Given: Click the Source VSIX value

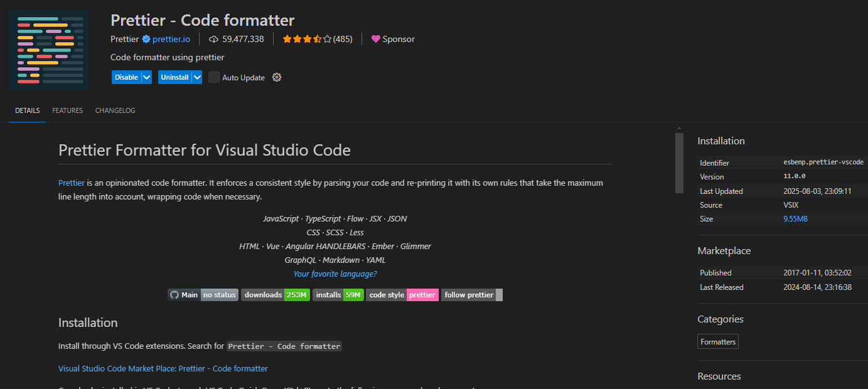Looking at the screenshot, I should 792,205.
